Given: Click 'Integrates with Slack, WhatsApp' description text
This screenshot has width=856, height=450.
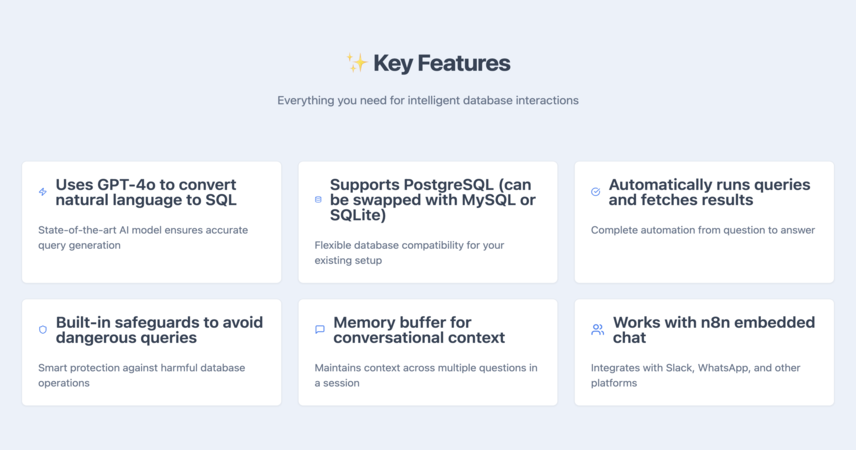Looking at the screenshot, I should click(696, 375).
